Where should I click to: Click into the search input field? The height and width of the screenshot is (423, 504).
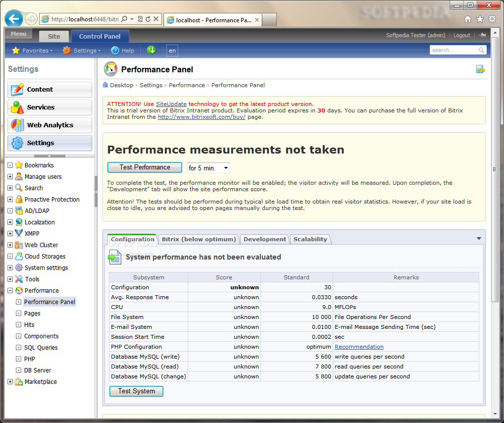(x=454, y=50)
